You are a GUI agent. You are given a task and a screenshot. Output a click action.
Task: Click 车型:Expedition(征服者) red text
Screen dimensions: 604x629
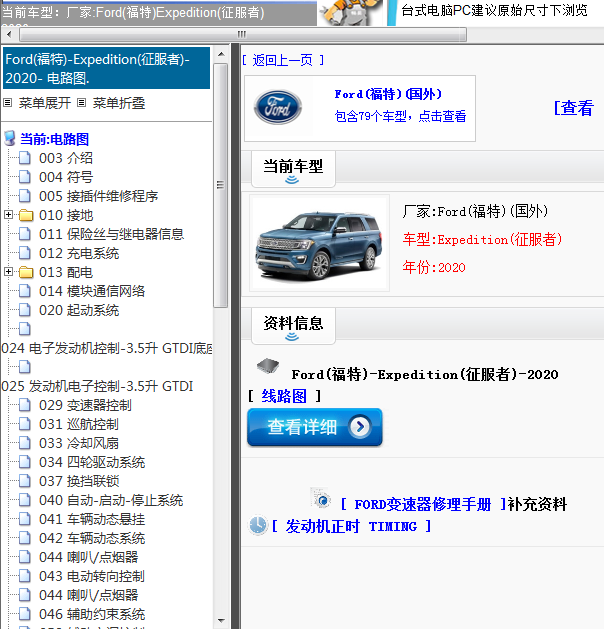click(482, 239)
